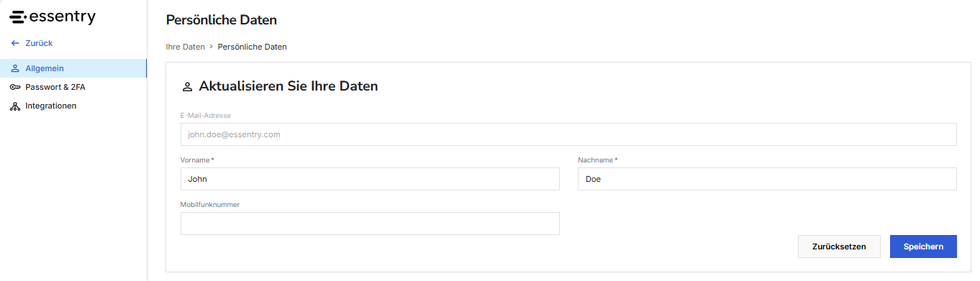Screen dimensions: 980x281
Task: Click the person icon next to Allgemein
Action: 15,68
